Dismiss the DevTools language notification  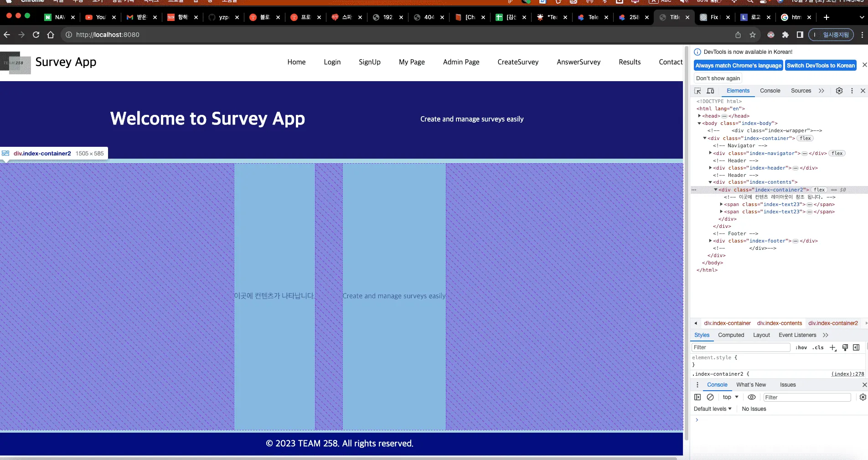click(864, 65)
